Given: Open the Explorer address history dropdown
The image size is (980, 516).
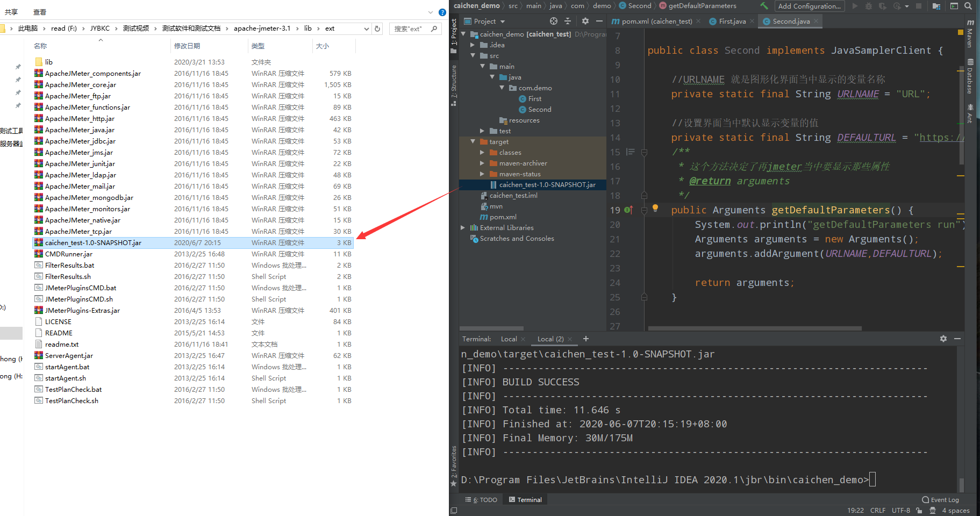Looking at the screenshot, I should click(x=367, y=28).
